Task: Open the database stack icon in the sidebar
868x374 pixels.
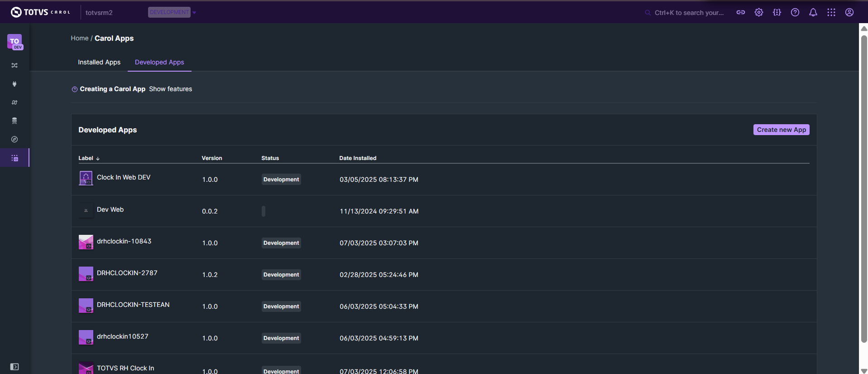Action: click(x=14, y=121)
